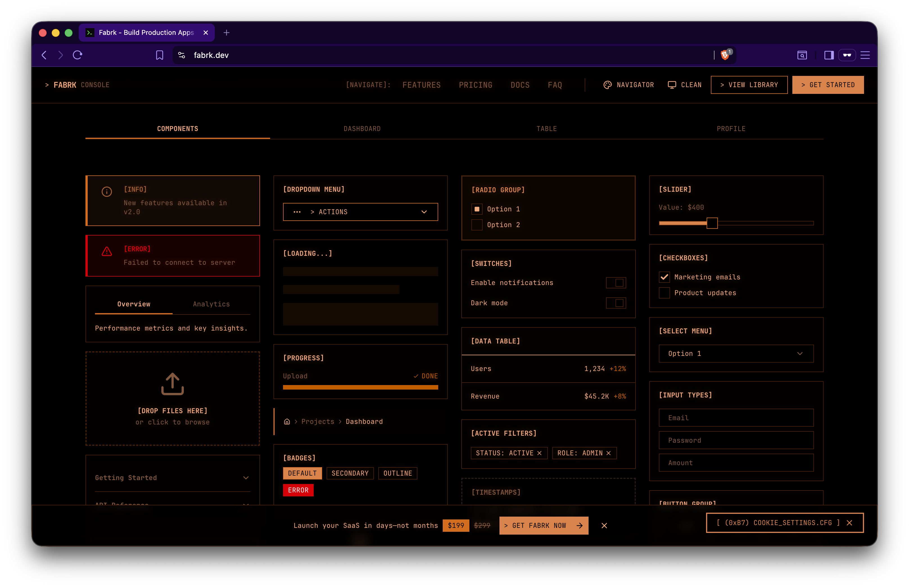Toggle the Dark mode switch
The image size is (909, 588).
(616, 303)
